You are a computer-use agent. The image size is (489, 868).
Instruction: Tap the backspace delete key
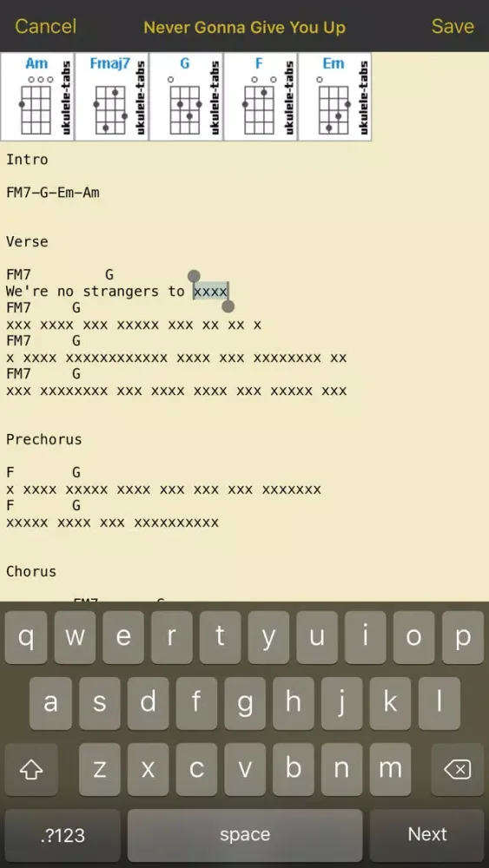click(x=458, y=769)
